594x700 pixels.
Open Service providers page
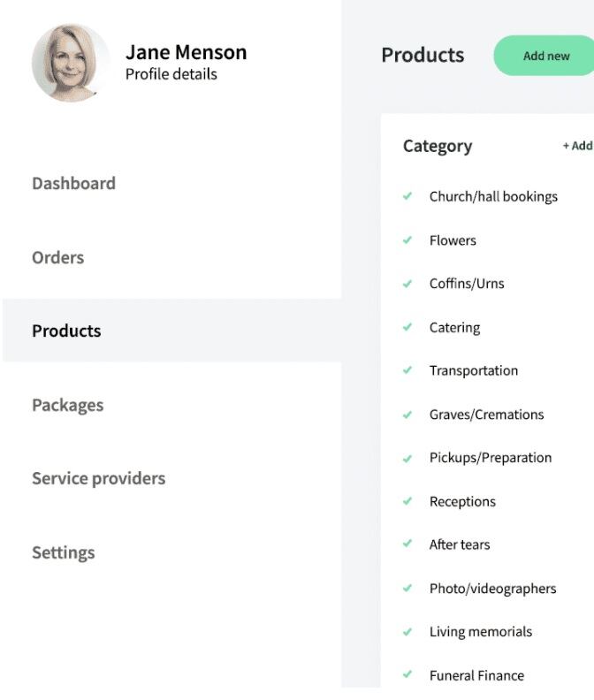point(98,479)
